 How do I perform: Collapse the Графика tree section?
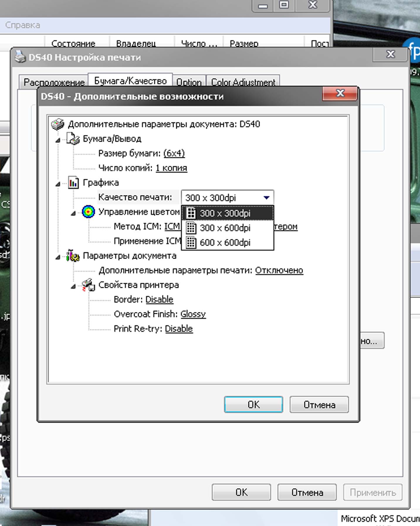(58, 184)
